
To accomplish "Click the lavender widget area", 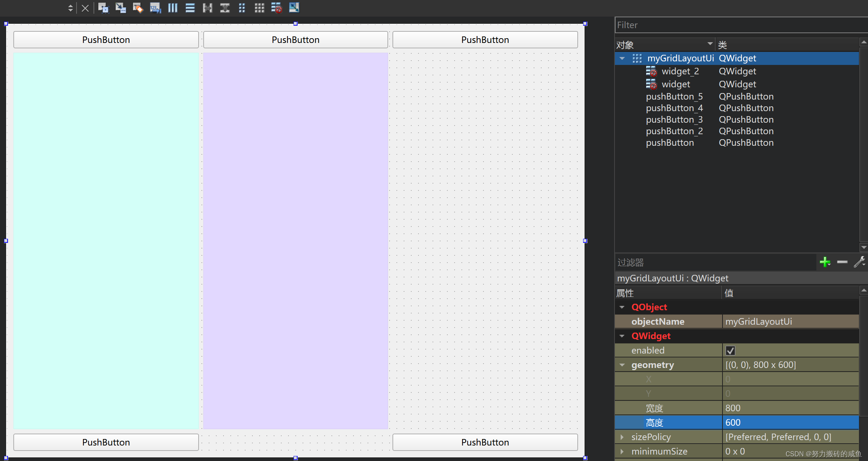I will pos(295,241).
